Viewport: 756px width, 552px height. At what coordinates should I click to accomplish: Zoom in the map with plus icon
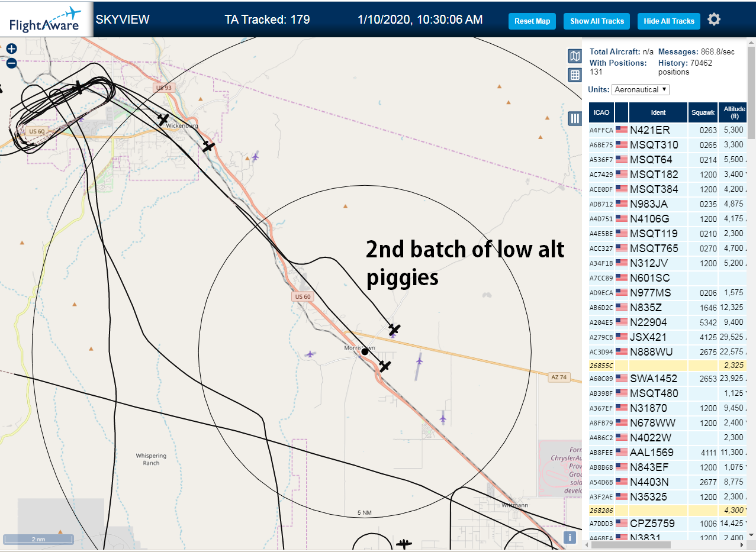click(11, 49)
